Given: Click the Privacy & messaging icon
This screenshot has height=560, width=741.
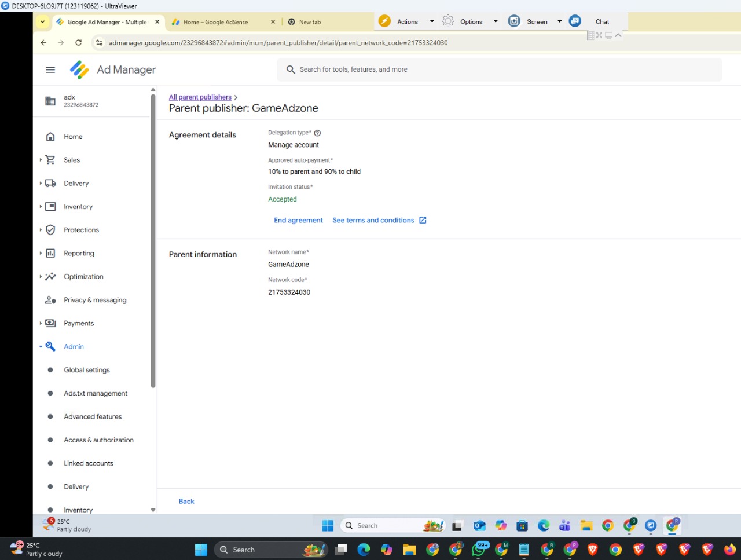Looking at the screenshot, I should [x=50, y=300].
